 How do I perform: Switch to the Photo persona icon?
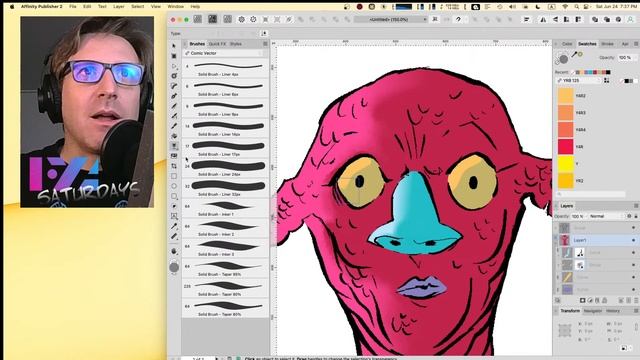227,19
